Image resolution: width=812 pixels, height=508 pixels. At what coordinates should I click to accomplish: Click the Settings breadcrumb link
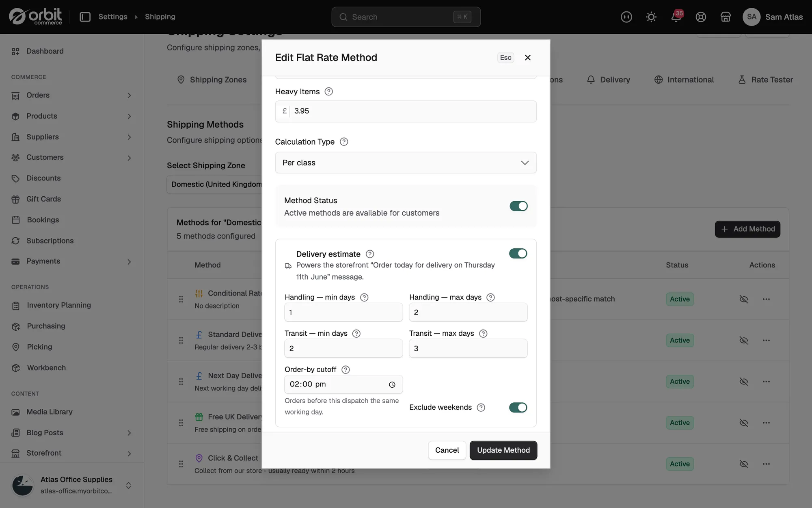click(x=113, y=17)
